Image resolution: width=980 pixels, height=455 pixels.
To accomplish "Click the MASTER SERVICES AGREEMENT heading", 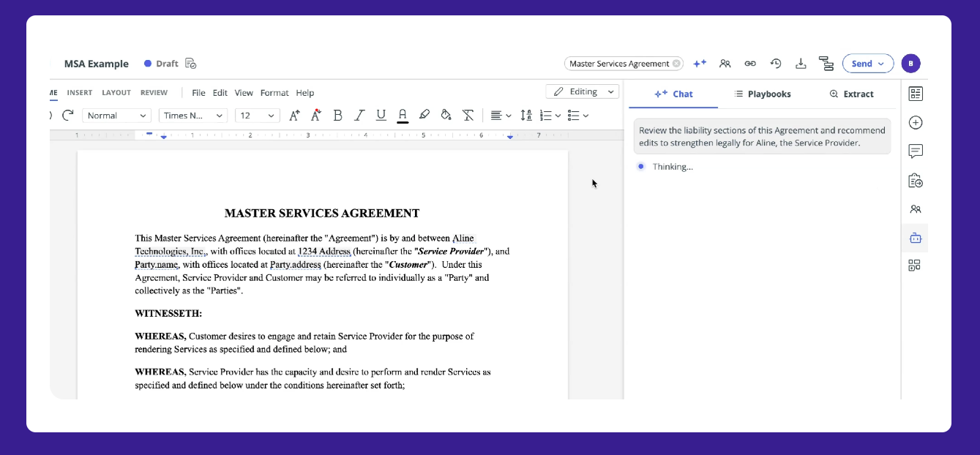I will tap(322, 214).
